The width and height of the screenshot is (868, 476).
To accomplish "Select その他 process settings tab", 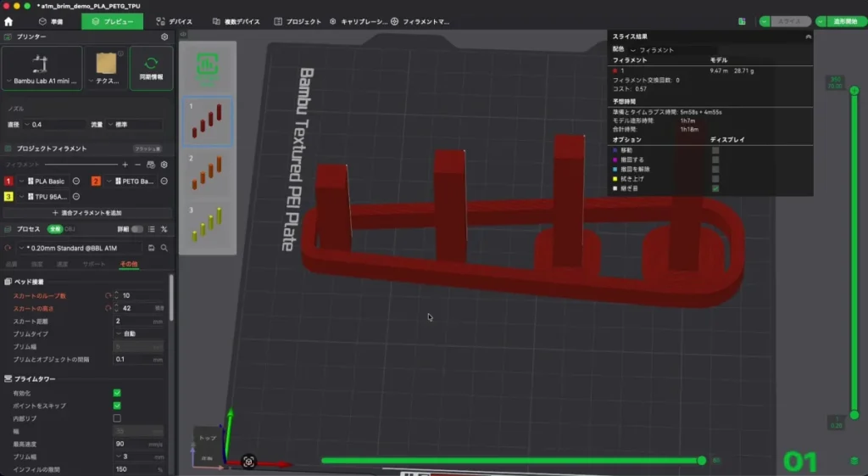I will 129,265.
